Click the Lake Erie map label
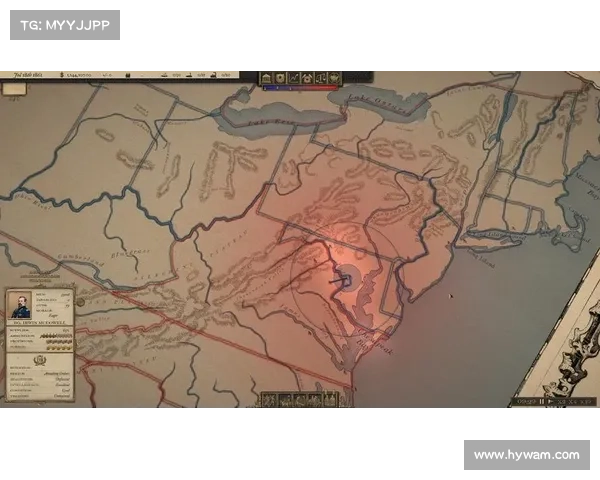This screenshot has width=600, height=480. 271,122
